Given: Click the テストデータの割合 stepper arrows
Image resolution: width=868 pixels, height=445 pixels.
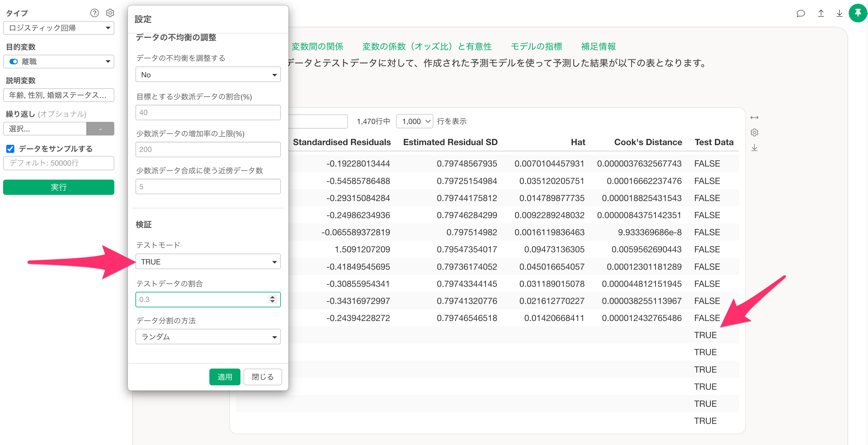Looking at the screenshot, I should pos(272,299).
